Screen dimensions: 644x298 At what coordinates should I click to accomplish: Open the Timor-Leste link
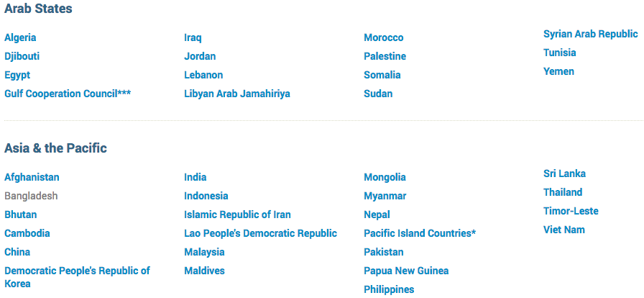point(571,211)
